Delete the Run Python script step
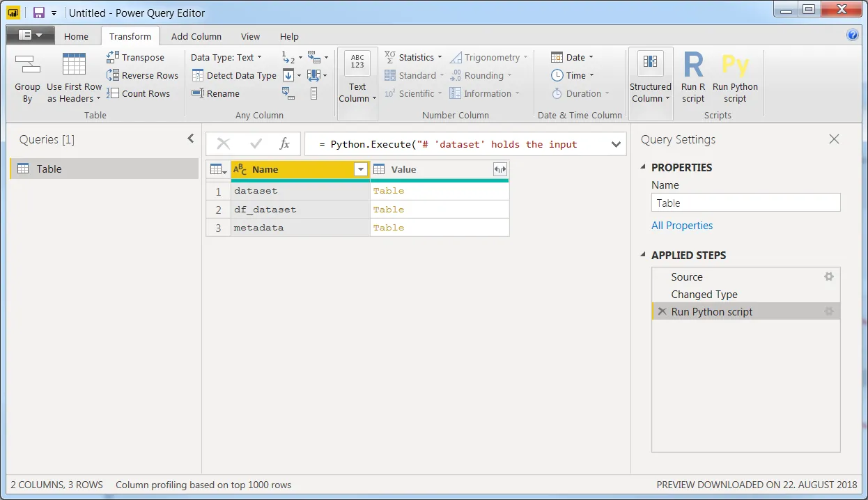The height and width of the screenshot is (500, 868). click(662, 311)
